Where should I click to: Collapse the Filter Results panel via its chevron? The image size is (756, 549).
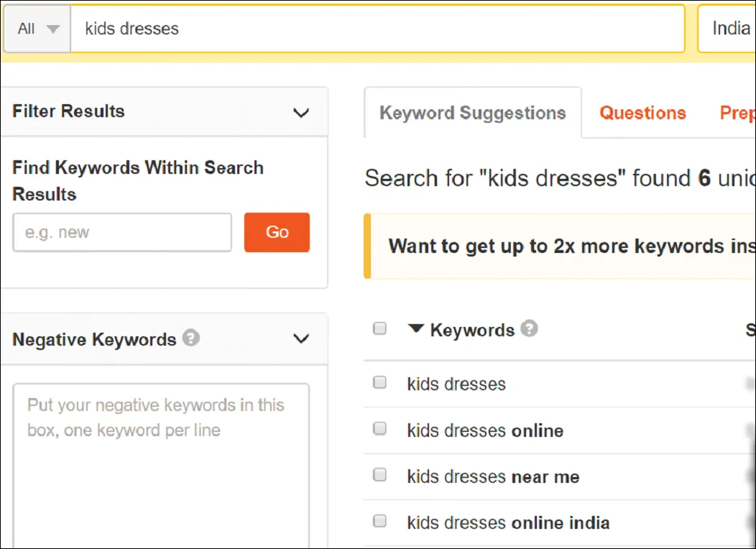tap(302, 113)
